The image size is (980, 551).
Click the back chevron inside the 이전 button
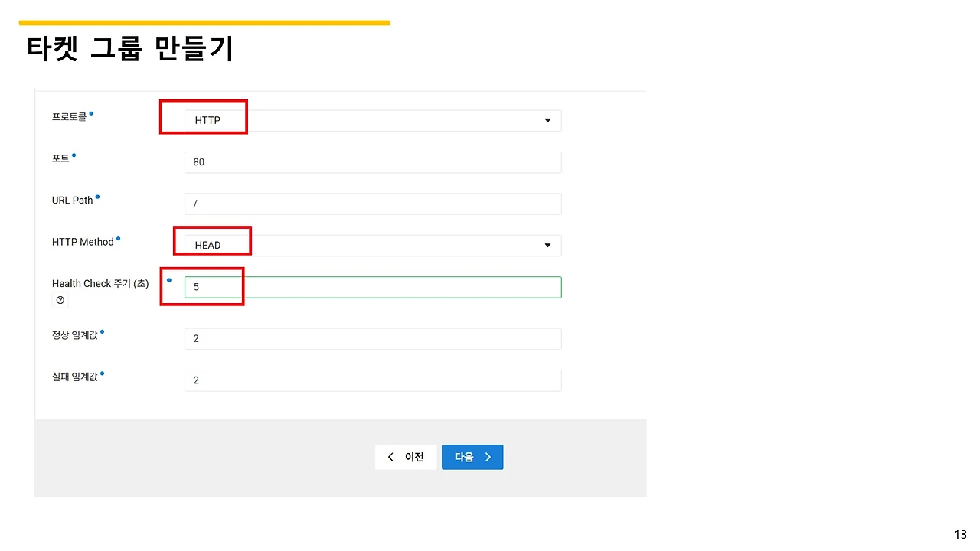point(390,457)
